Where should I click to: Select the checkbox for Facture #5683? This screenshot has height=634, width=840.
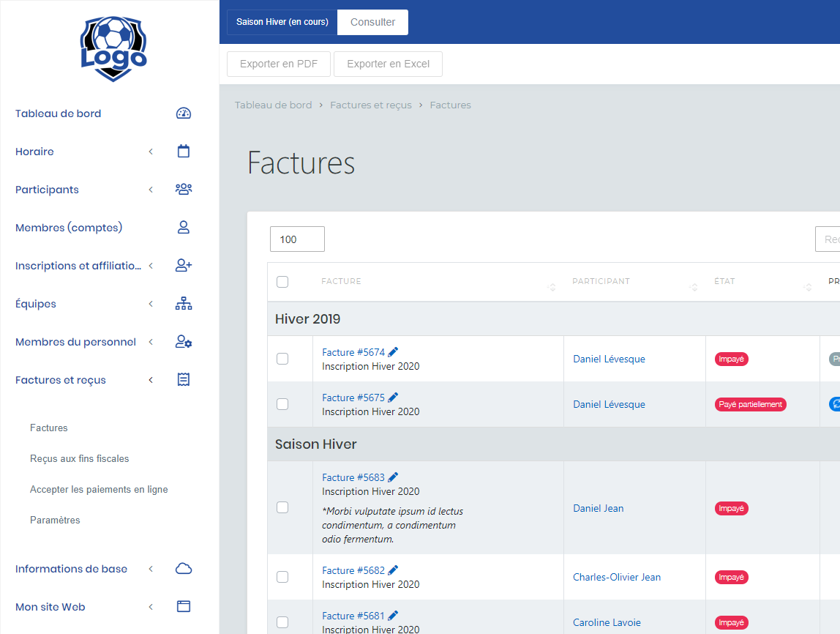coord(282,507)
